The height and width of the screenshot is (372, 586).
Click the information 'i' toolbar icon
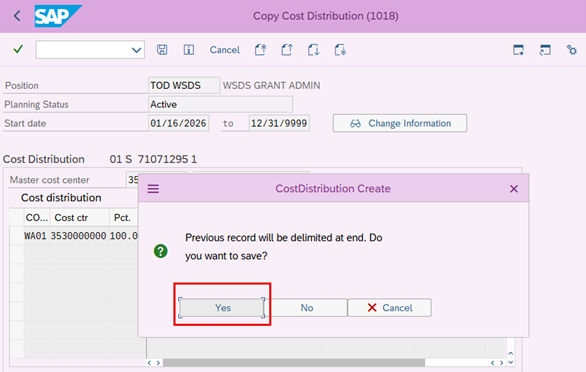[x=189, y=50]
